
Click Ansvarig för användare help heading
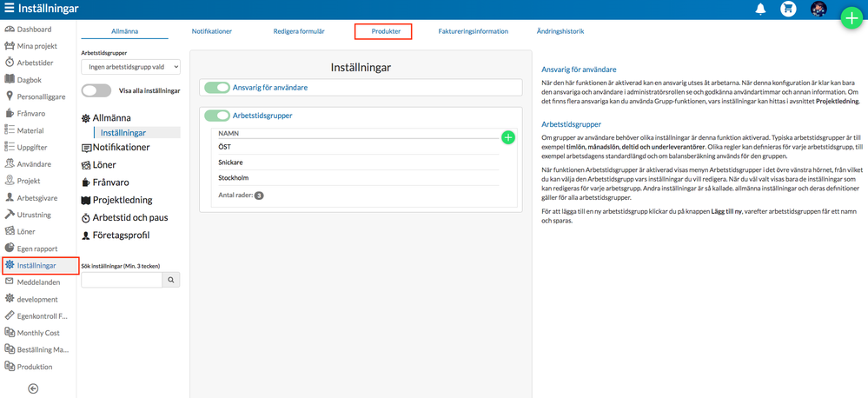(579, 70)
